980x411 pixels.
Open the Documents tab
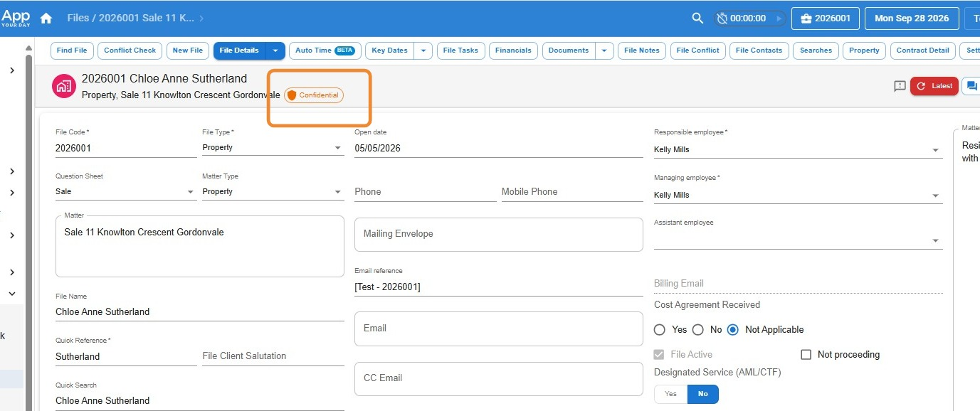click(x=569, y=50)
